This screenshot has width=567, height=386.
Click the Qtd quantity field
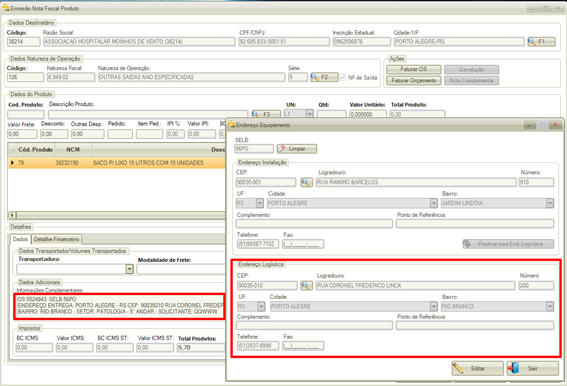click(x=332, y=114)
